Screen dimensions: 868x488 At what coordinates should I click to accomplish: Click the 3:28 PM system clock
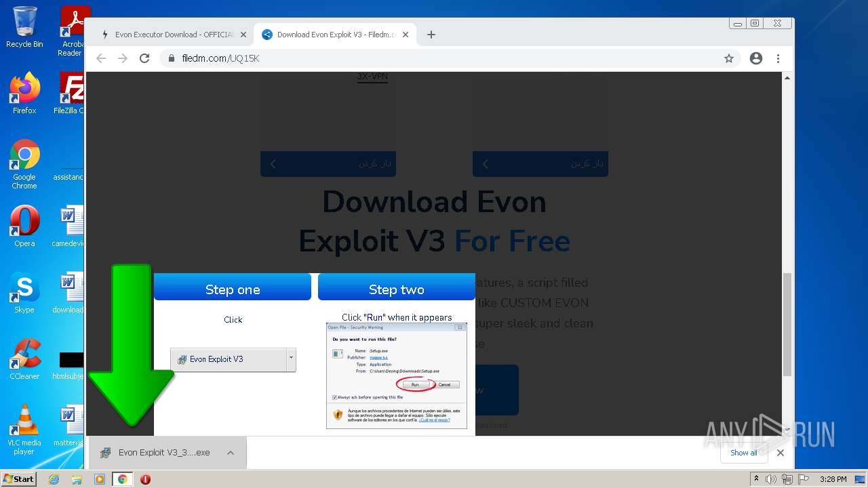point(833,479)
